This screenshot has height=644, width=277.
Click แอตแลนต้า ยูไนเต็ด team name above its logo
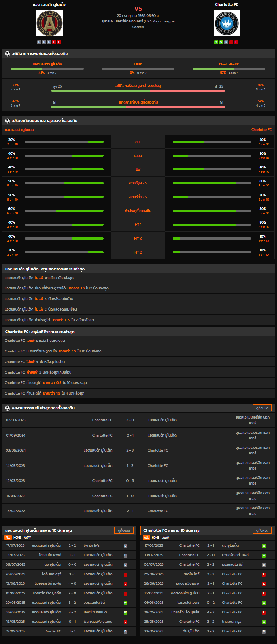pos(50,5)
